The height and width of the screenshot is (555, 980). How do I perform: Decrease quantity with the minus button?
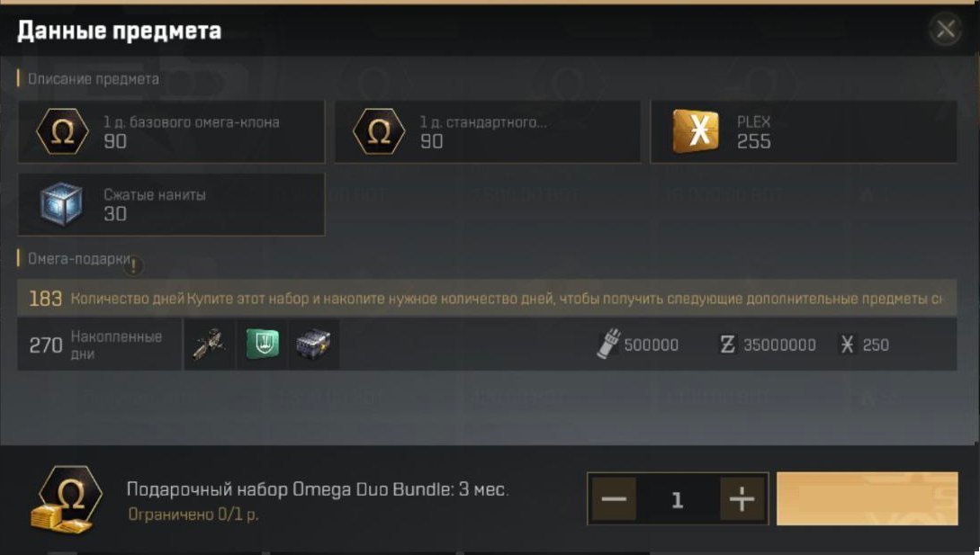tap(614, 498)
